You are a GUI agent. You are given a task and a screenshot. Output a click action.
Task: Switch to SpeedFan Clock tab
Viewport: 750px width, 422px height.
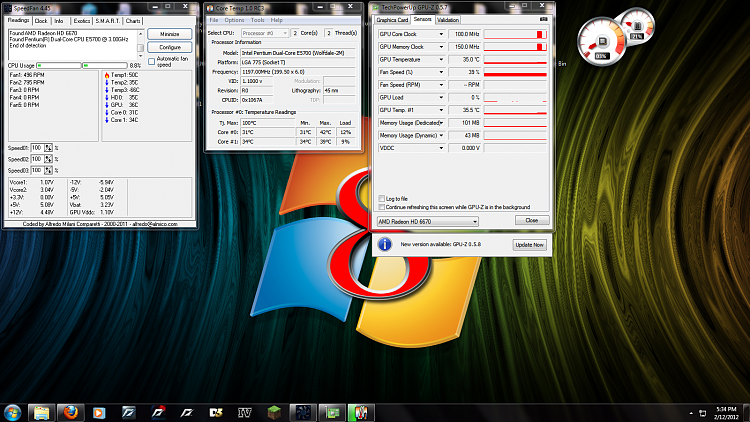click(41, 21)
